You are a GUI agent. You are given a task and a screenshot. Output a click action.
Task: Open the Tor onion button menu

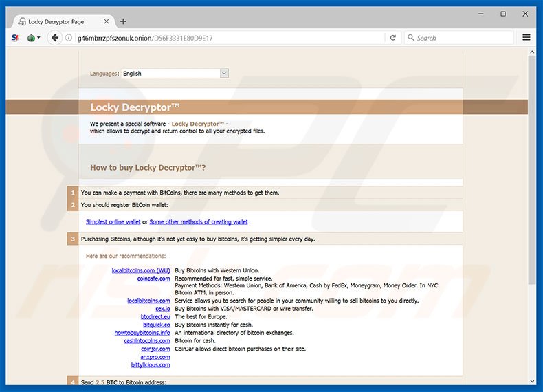tap(34, 38)
